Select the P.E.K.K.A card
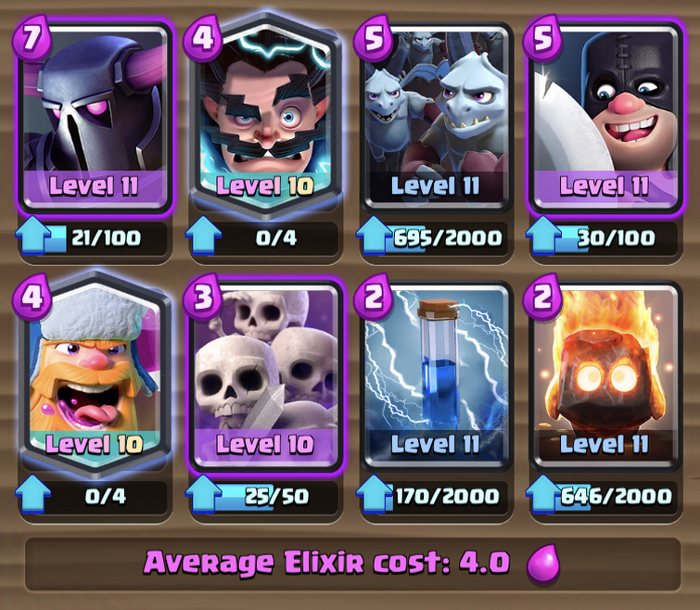The height and width of the screenshot is (610, 700). pyautogui.click(x=95, y=119)
